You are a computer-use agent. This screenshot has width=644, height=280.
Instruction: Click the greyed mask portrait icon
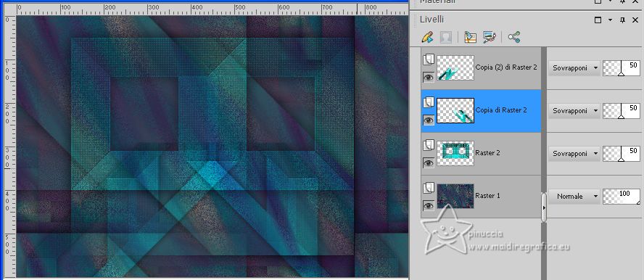(x=445, y=38)
